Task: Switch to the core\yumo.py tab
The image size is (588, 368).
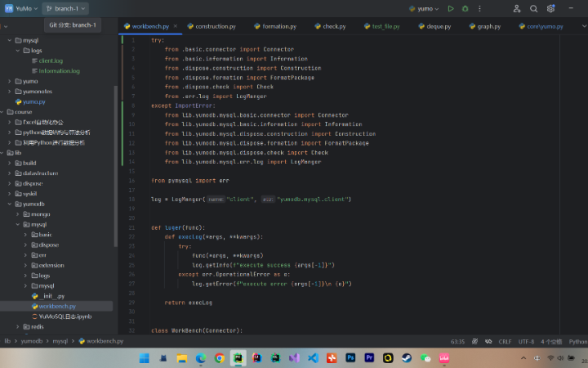Action: [x=541, y=26]
